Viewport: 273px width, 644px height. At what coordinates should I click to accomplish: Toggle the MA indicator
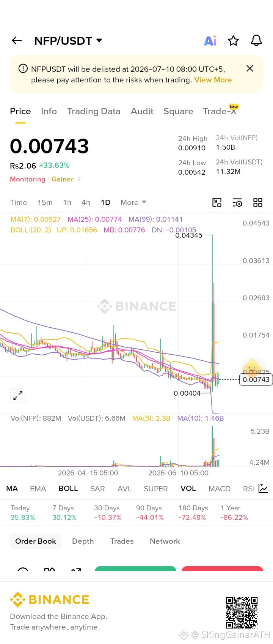click(12, 488)
